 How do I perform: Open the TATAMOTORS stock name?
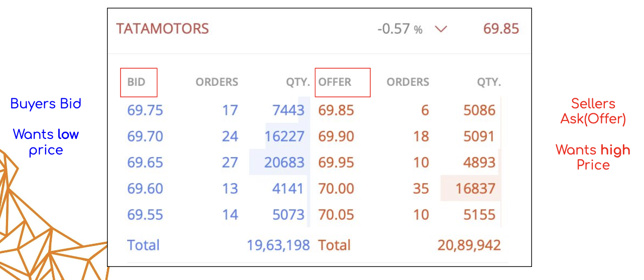[162, 29]
